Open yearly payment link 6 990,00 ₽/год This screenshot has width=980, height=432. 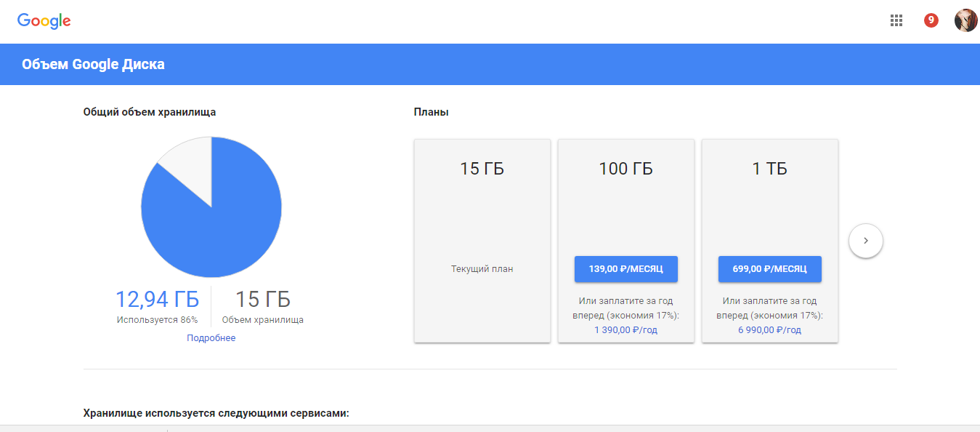[x=769, y=329]
